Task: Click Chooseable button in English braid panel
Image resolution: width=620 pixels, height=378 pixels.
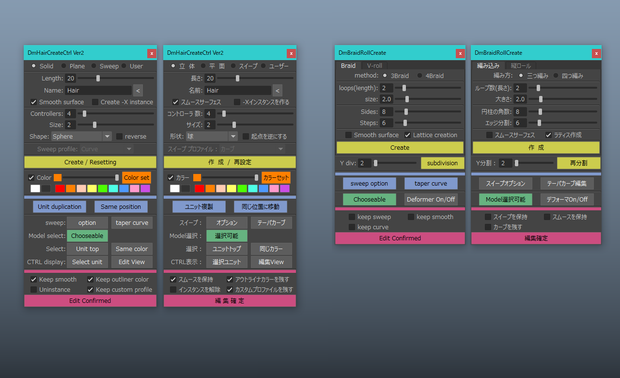Action: 369,199
